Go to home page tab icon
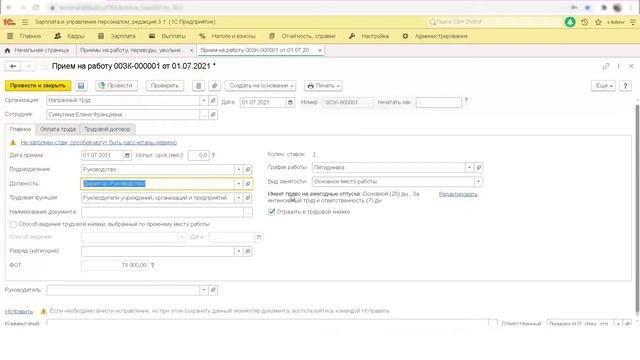 (x=7, y=50)
